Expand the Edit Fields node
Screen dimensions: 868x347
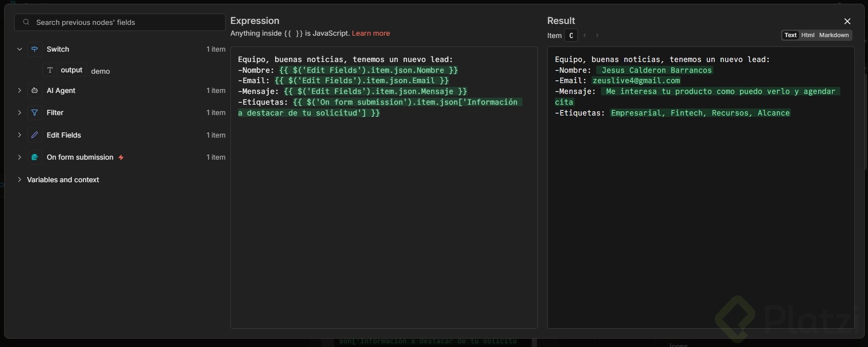coord(19,135)
